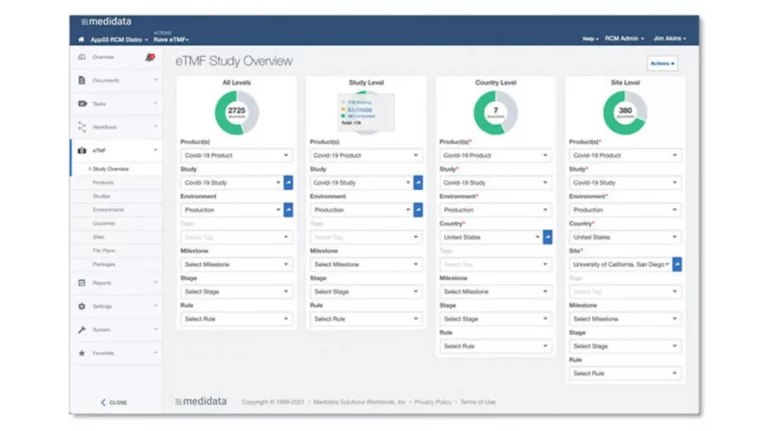The width and height of the screenshot is (768, 431).
Task: Open the Privacy Policy link
Action: coord(433,402)
